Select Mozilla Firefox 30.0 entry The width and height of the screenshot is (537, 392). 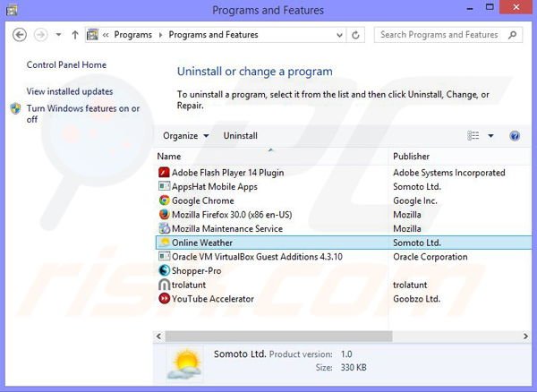232,215
